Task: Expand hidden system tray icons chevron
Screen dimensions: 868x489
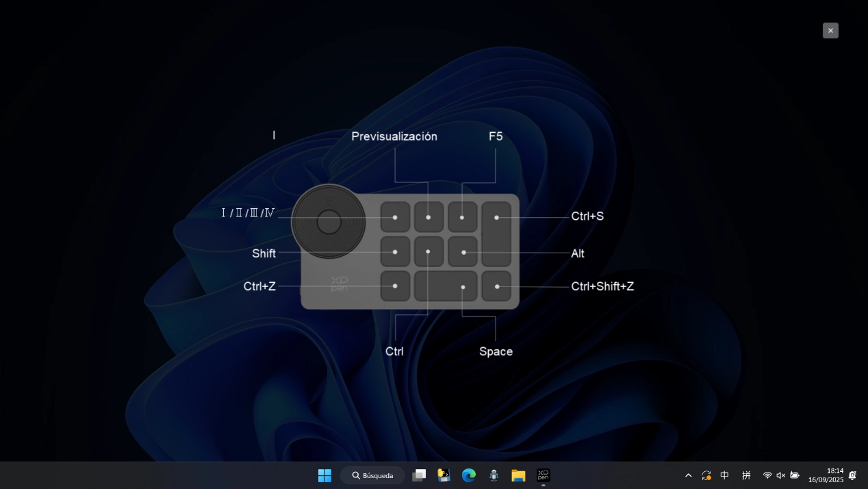Action: tap(688, 475)
